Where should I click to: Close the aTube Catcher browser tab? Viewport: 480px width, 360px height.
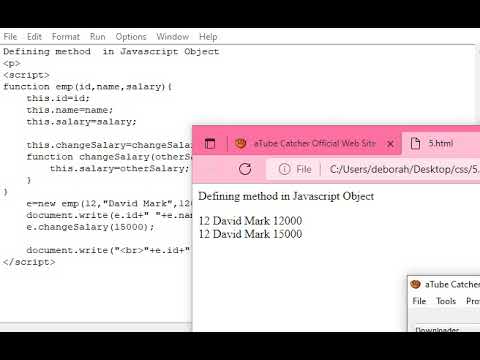pos(390,144)
